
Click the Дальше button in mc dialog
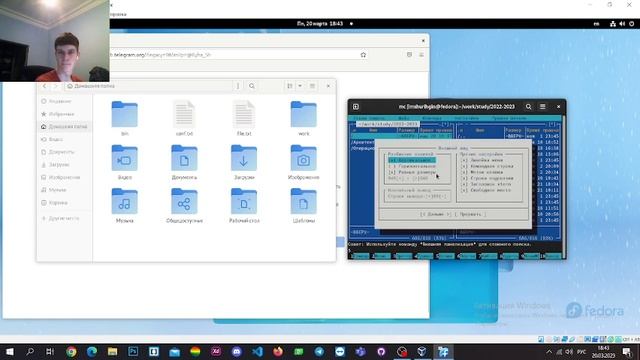click(436, 214)
